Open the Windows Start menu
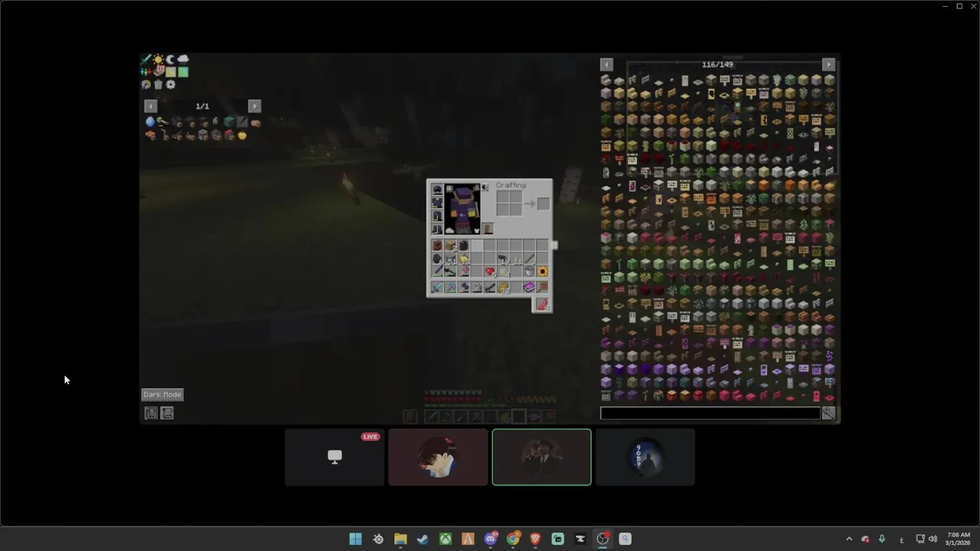Screen dimensions: 980x551 [355, 539]
